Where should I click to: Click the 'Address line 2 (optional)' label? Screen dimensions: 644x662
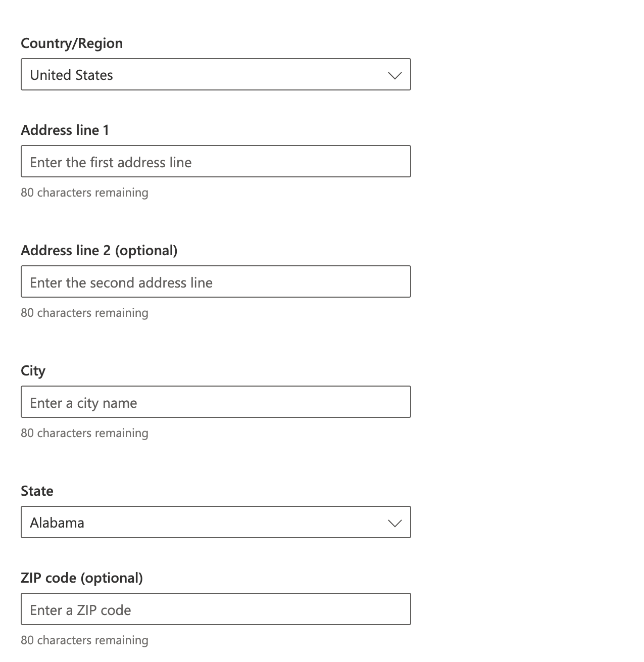(x=99, y=251)
